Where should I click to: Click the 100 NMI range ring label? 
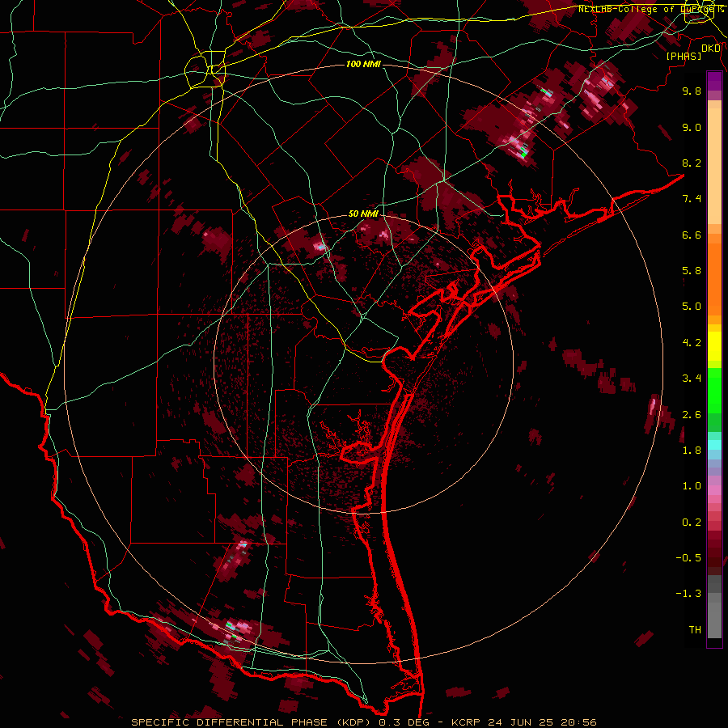(363, 64)
